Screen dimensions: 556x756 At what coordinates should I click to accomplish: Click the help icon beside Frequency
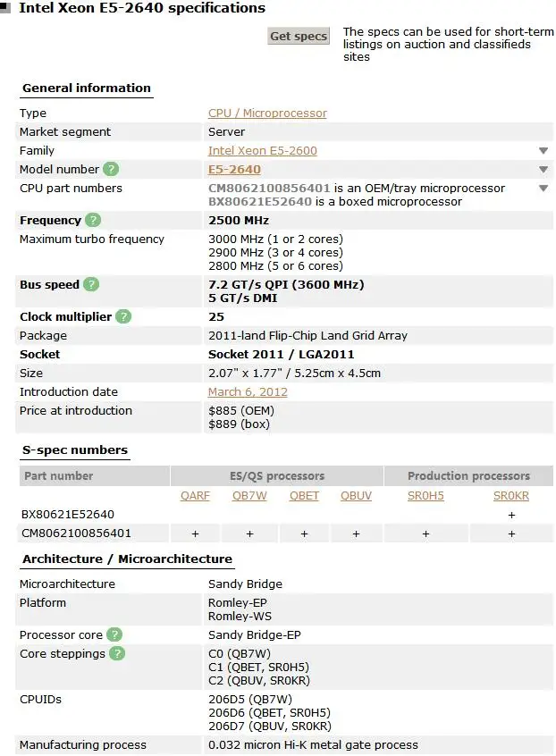click(x=93, y=220)
